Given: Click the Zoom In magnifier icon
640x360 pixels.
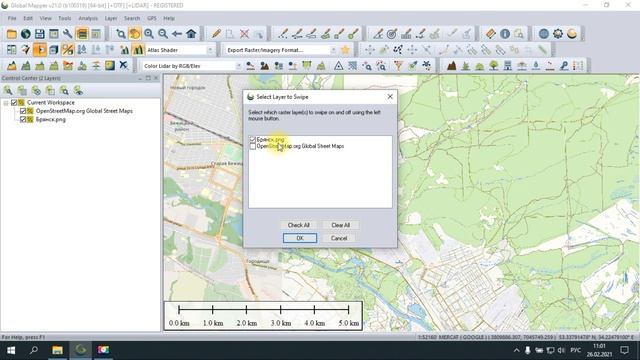Looking at the screenshot, I should tap(149, 34).
